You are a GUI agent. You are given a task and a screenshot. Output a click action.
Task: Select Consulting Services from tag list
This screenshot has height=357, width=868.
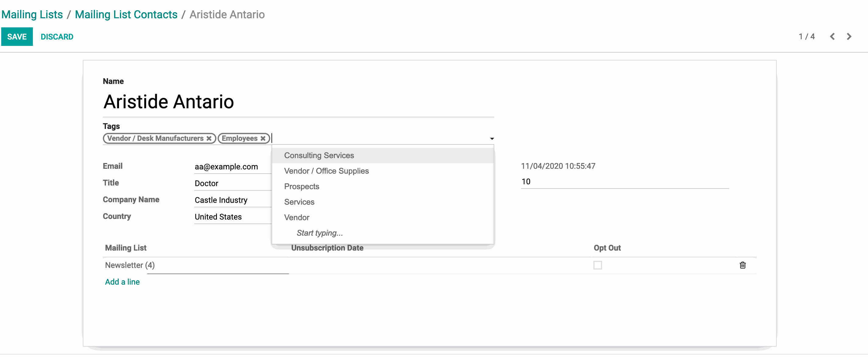[x=319, y=156]
